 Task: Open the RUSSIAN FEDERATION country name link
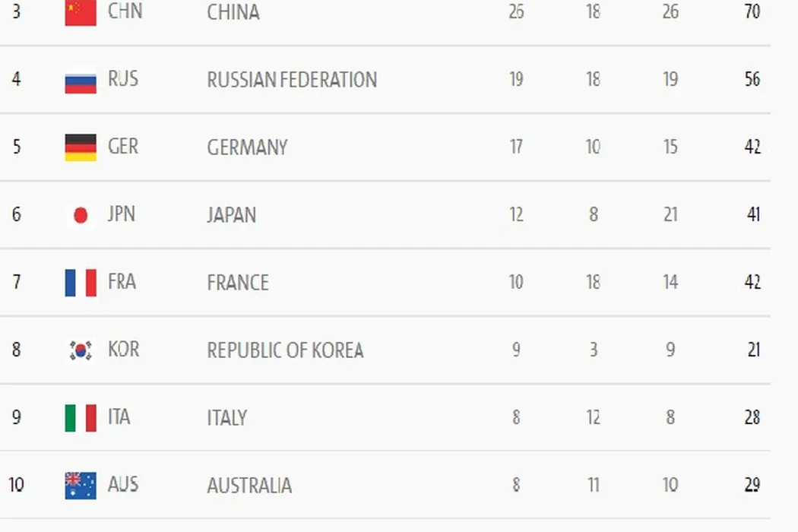tap(292, 80)
